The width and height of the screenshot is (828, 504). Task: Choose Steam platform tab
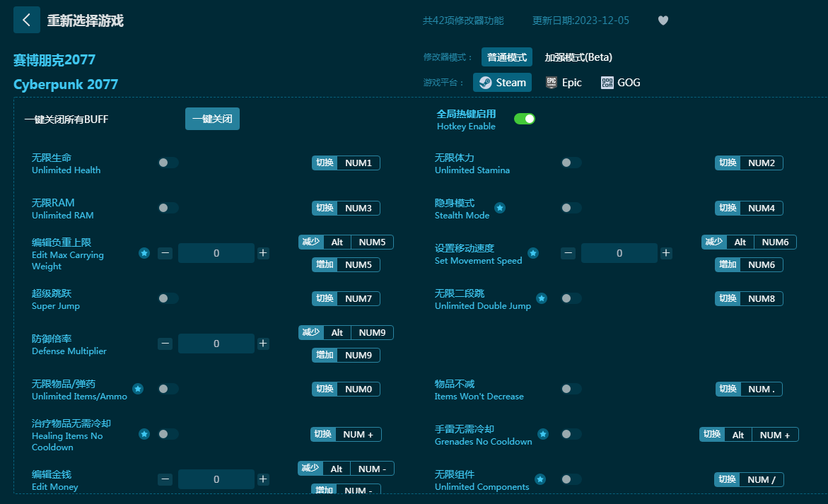pyautogui.click(x=502, y=82)
